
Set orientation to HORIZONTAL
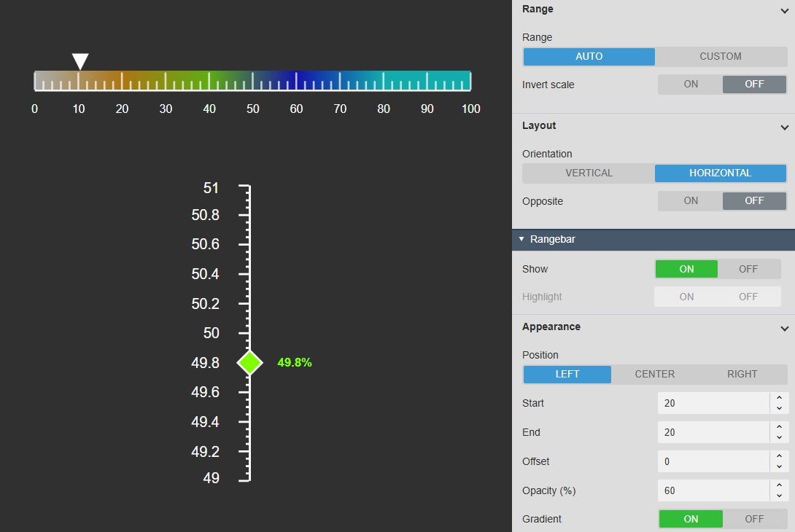[721, 173]
